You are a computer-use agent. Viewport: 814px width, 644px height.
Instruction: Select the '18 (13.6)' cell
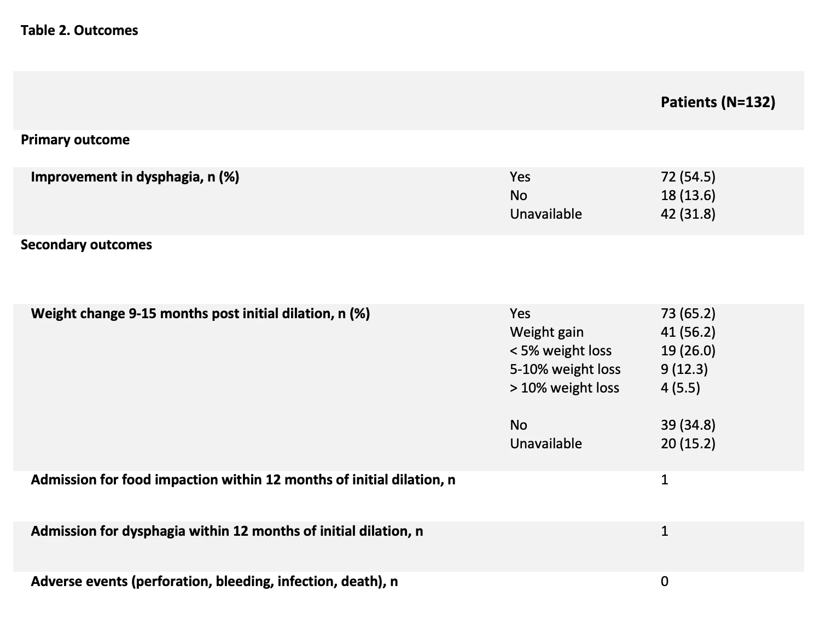[x=688, y=196]
